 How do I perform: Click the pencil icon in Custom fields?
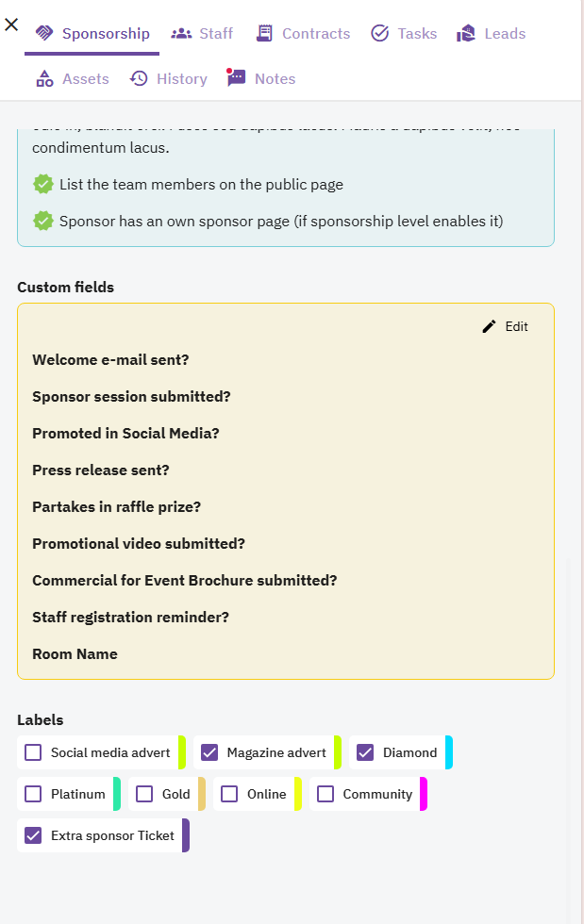[x=489, y=326]
